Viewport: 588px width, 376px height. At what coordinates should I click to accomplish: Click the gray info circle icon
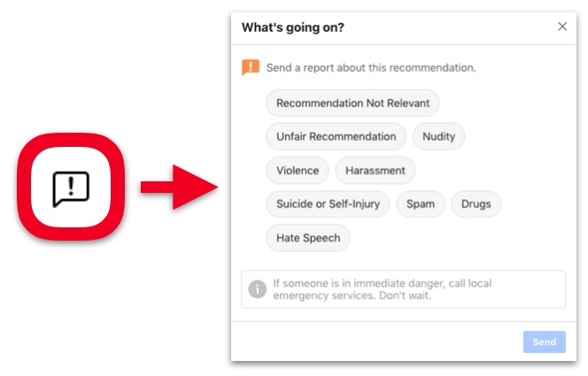pyautogui.click(x=257, y=289)
